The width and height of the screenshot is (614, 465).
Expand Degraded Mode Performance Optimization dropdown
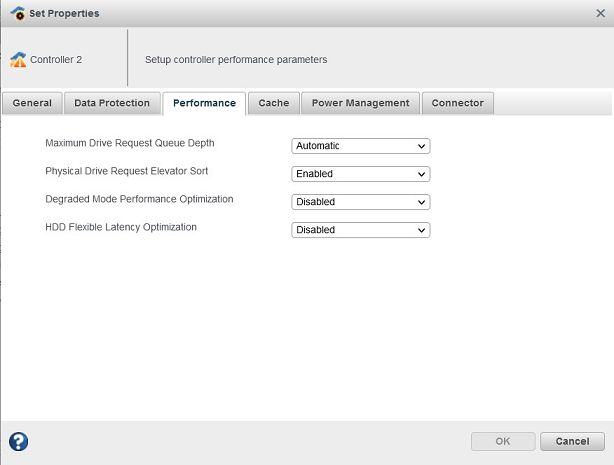[x=360, y=202]
